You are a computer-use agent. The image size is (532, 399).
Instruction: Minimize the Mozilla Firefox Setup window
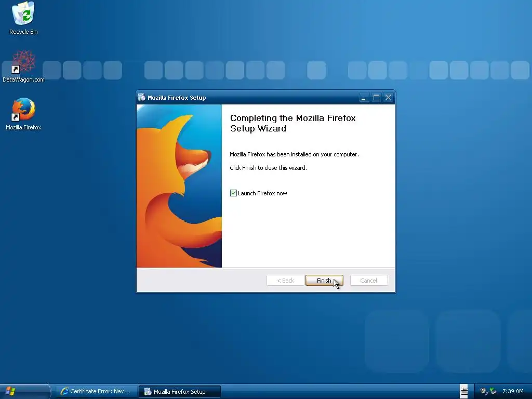point(364,98)
